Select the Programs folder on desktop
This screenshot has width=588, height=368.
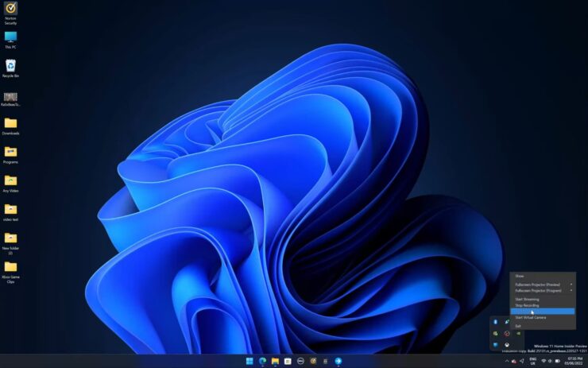[10, 155]
